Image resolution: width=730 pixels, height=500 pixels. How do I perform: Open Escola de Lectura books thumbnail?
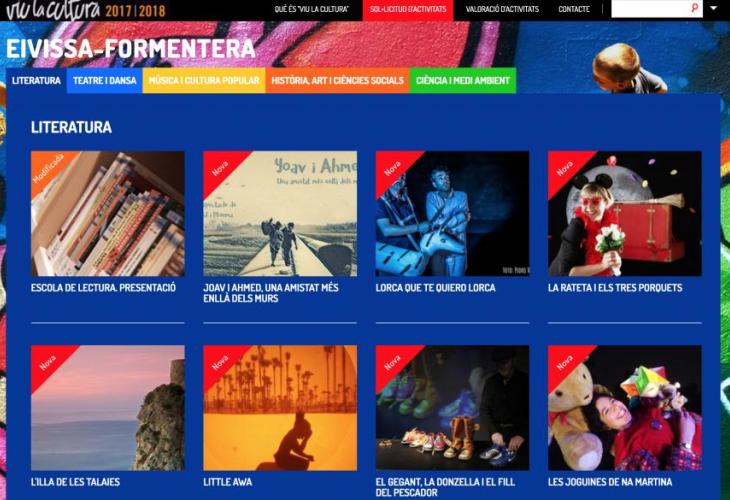coord(108,213)
